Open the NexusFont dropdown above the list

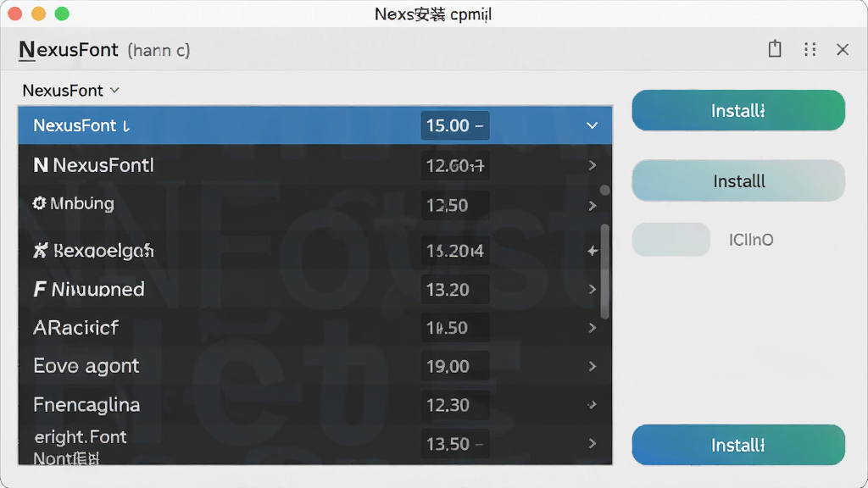[x=71, y=90]
